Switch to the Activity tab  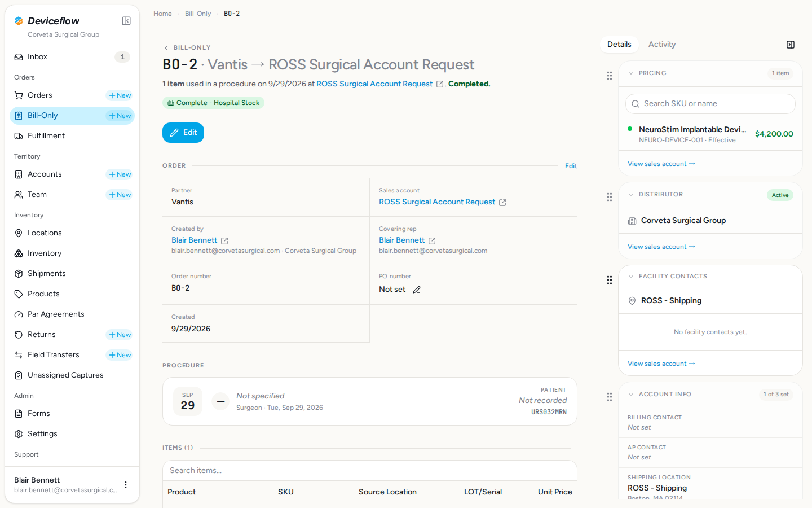pyautogui.click(x=662, y=45)
